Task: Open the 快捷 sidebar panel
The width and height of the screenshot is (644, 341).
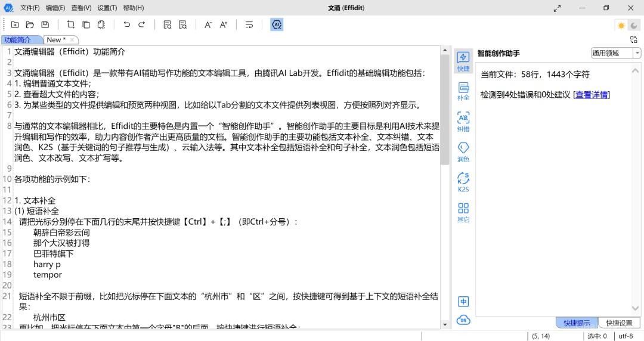Action: (x=463, y=61)
